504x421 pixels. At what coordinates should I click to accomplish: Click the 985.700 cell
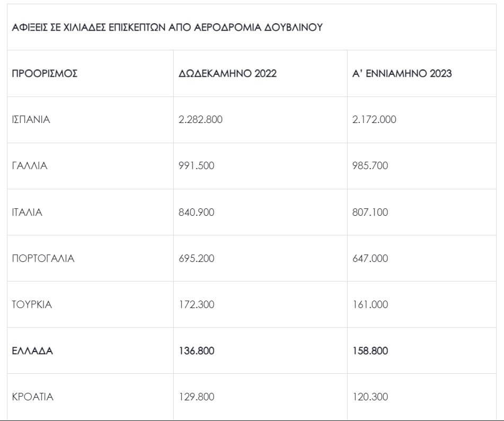pyautogui.click(x=370, y=166)
